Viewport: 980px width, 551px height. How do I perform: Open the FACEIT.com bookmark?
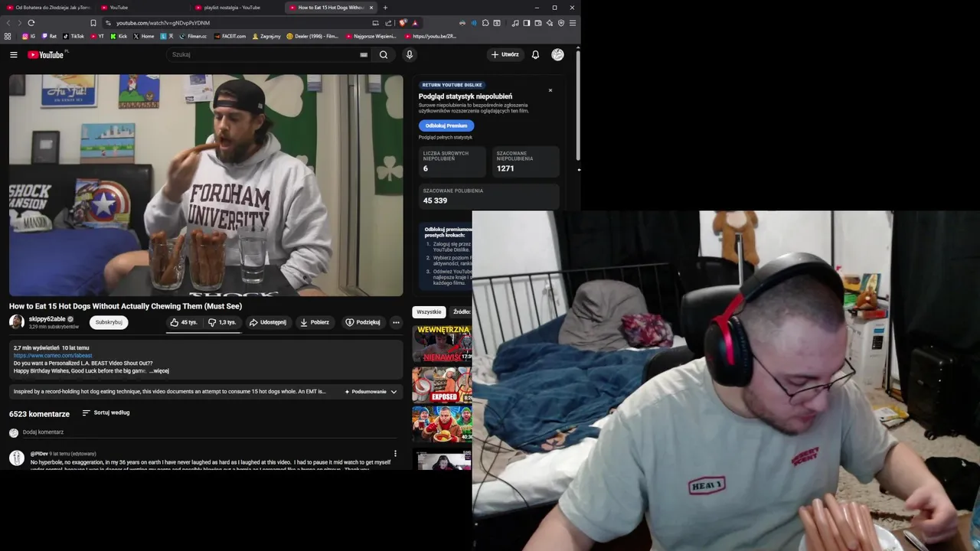230,36
